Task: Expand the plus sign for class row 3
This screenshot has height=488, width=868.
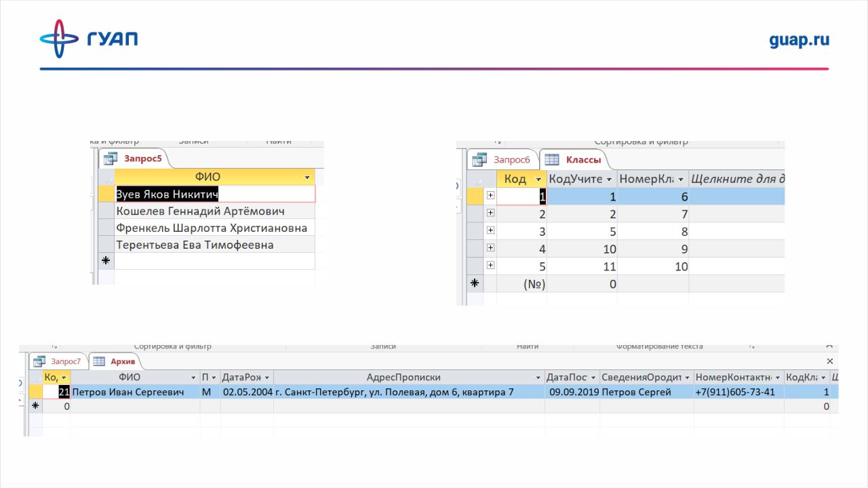Action: point(490,231)
